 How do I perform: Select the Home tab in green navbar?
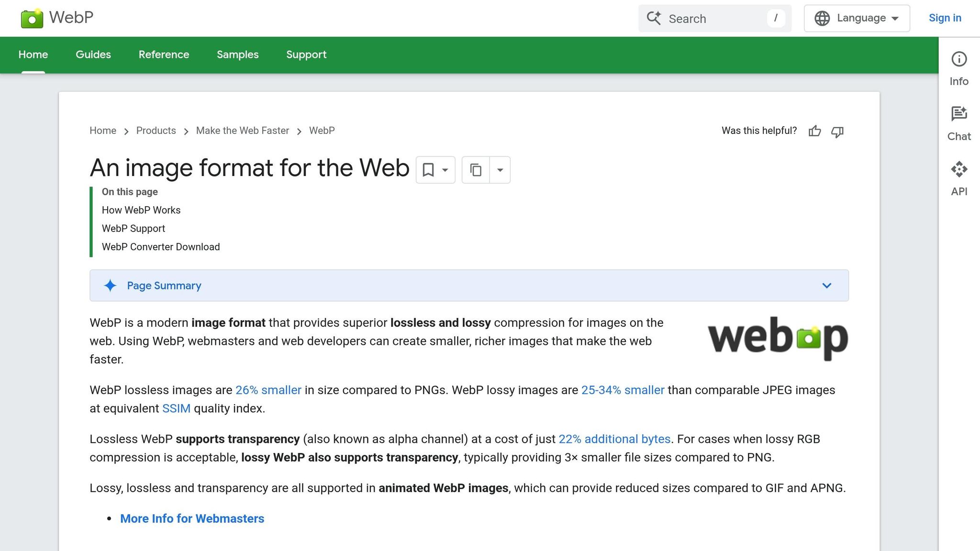tap(33, 55)
